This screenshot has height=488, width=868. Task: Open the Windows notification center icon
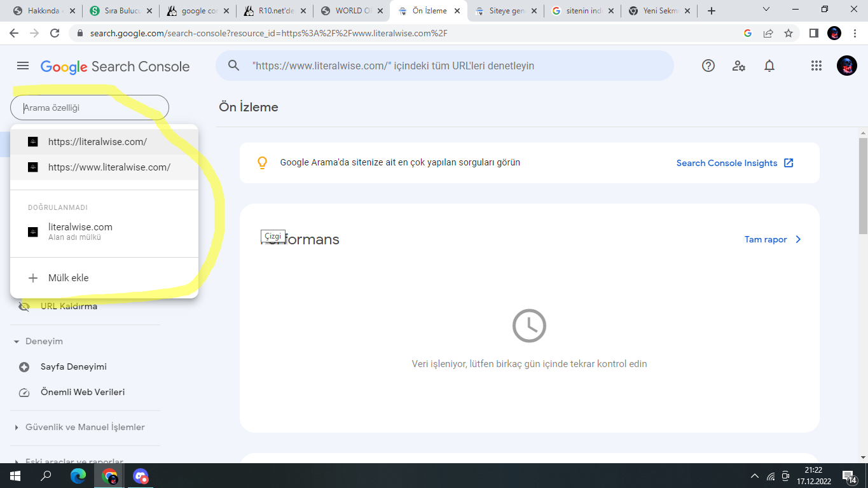[x=849, y=476]
